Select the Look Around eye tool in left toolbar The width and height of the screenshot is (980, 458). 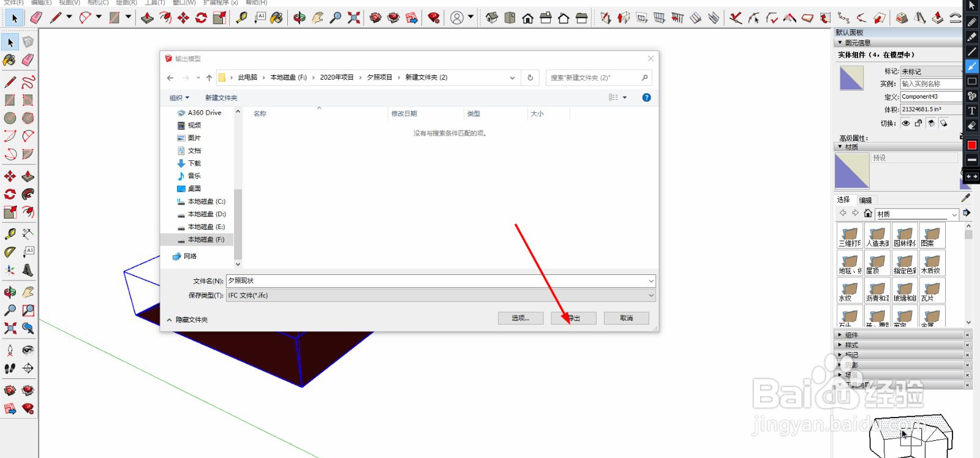tap(28, 350)
